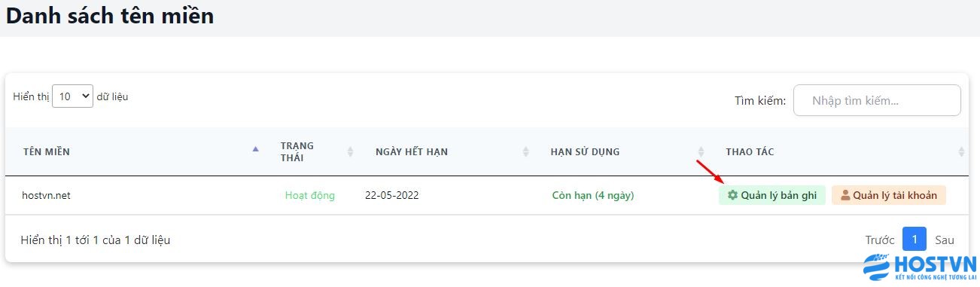Click the sort arrow icon beside TÊN MIỀN

tap(255, 149)
